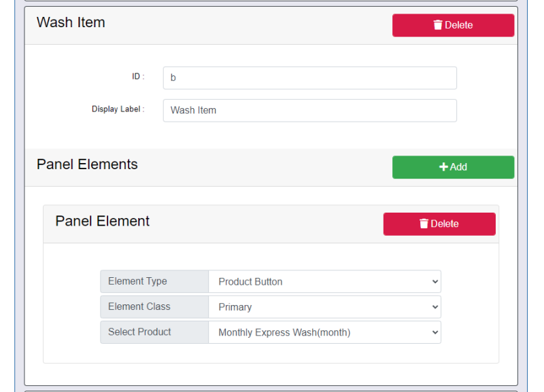The width and height of the screenshot is (544, 392).
Task: Open the Select Product dropdown
Action: point(324,332)
